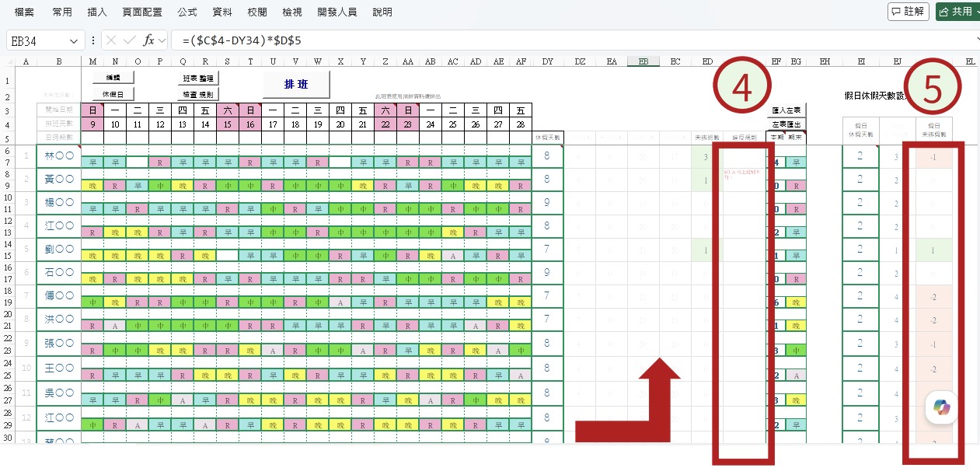
Task: Click the 期末 header cell
Action: pyautogui.click(x=796, y=138)
